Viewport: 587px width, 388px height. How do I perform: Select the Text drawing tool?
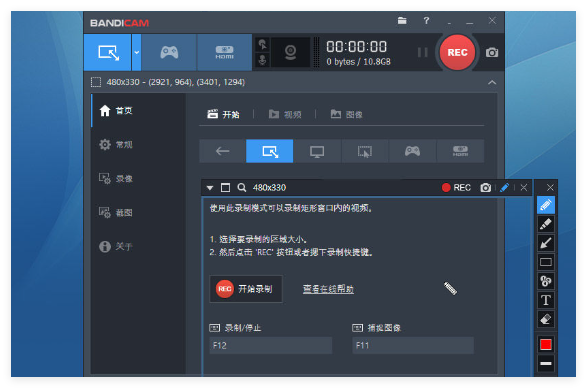(546, 300)
